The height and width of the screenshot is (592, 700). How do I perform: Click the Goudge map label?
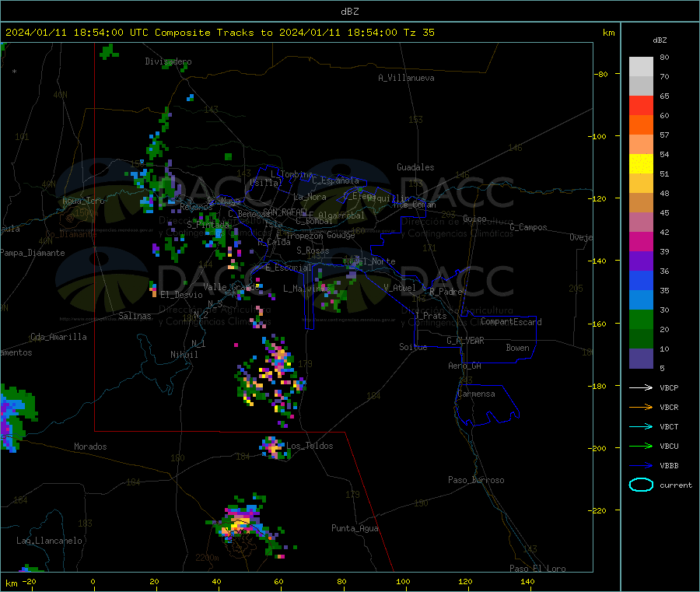[x=341, y=235]
